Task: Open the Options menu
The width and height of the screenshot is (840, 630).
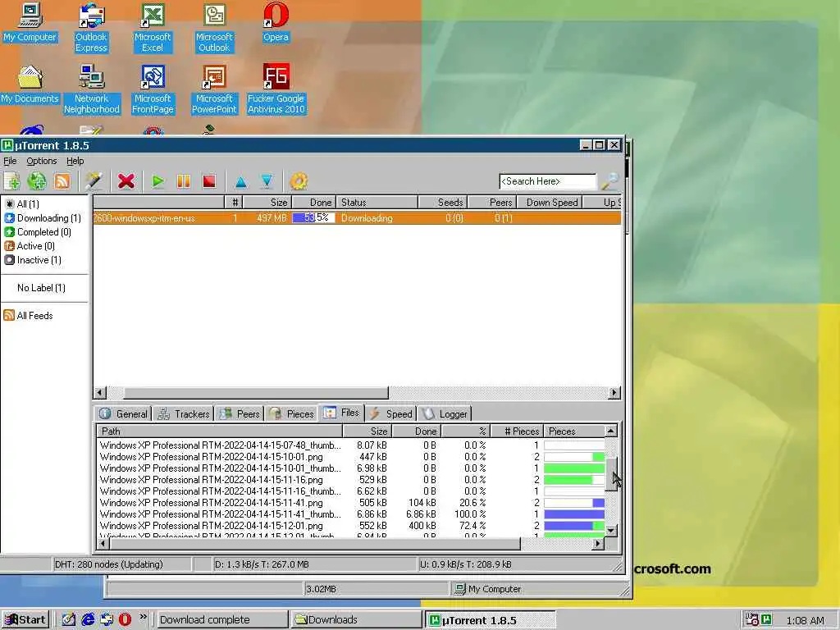Action: (41, 161)
